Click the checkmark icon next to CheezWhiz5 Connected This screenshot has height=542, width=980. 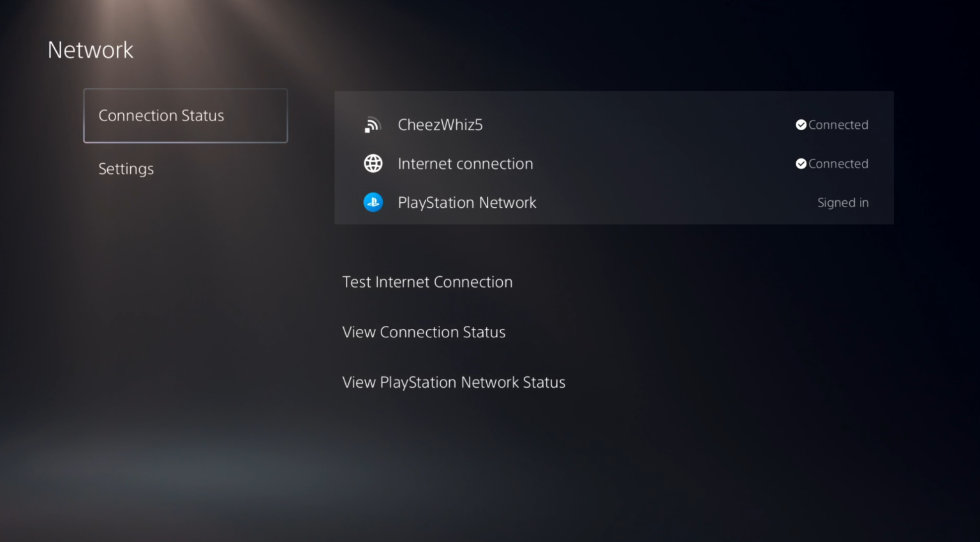point(801,124)
